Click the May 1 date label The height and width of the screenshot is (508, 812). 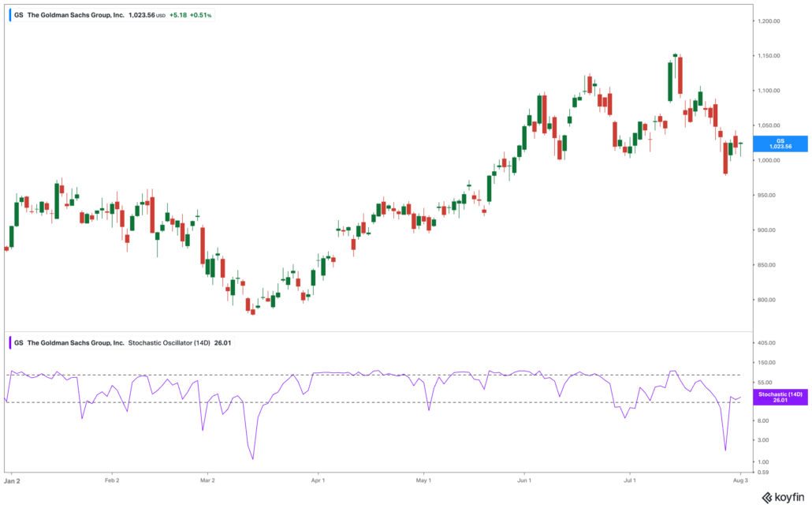pos(423,480)
